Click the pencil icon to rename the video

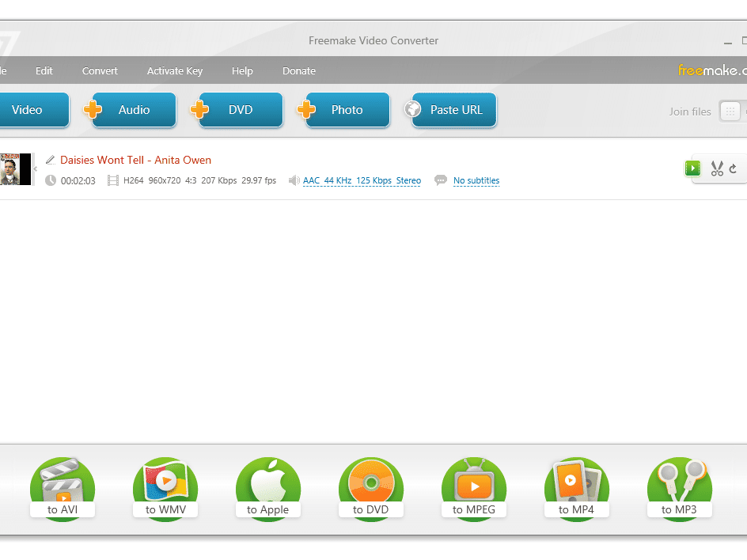[x=50, y=159]
